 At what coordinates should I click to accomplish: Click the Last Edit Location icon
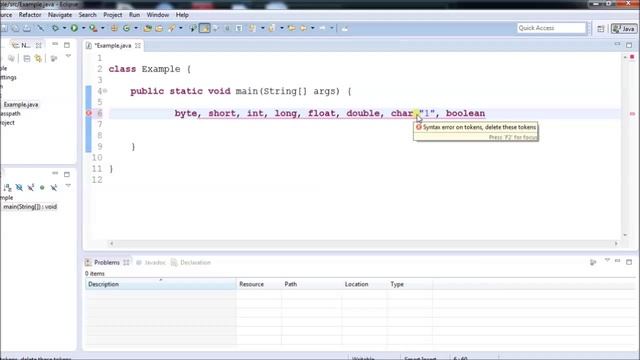[291, 28]
